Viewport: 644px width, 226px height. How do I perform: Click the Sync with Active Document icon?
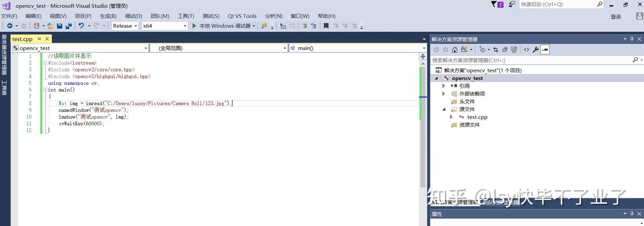click(496, 50)
